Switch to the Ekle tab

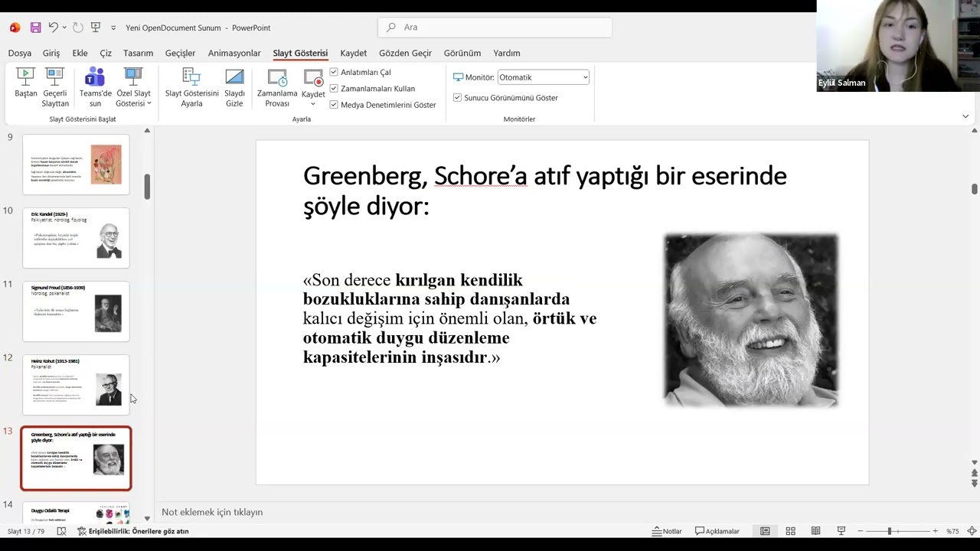click(x=80, y=53)
